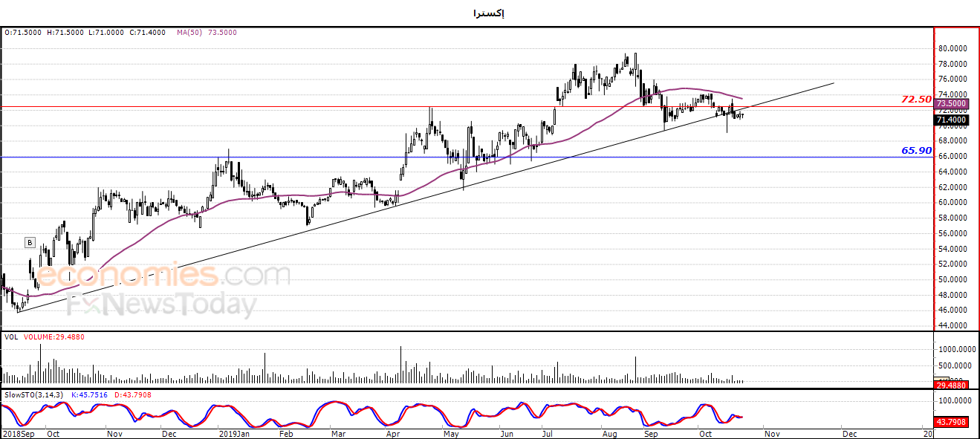The image size is (980, 439).
Task: Click the VOLUME:29.4880 readout in volume panel
Action: point(53,336)
